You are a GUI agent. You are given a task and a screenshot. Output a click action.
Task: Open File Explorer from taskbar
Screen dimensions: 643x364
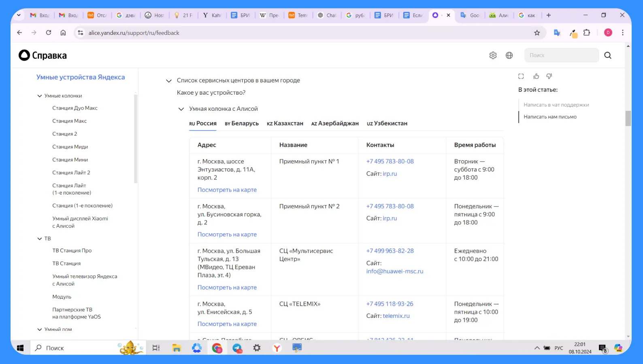[177, 348]
